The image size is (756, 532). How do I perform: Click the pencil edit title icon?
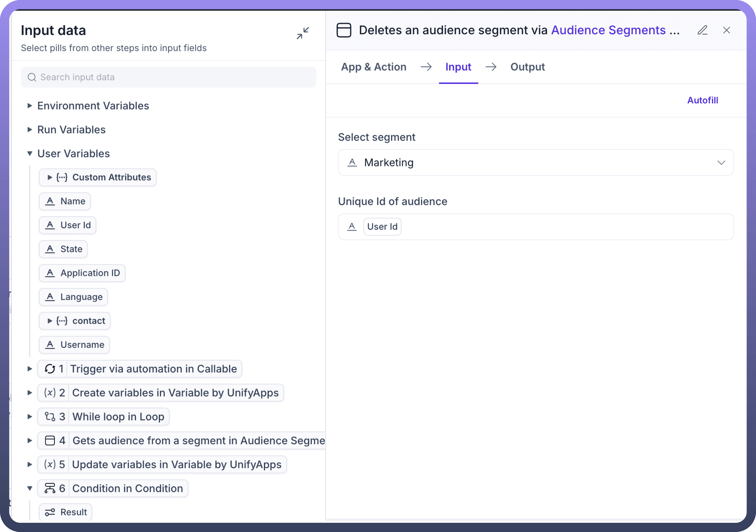702,30
